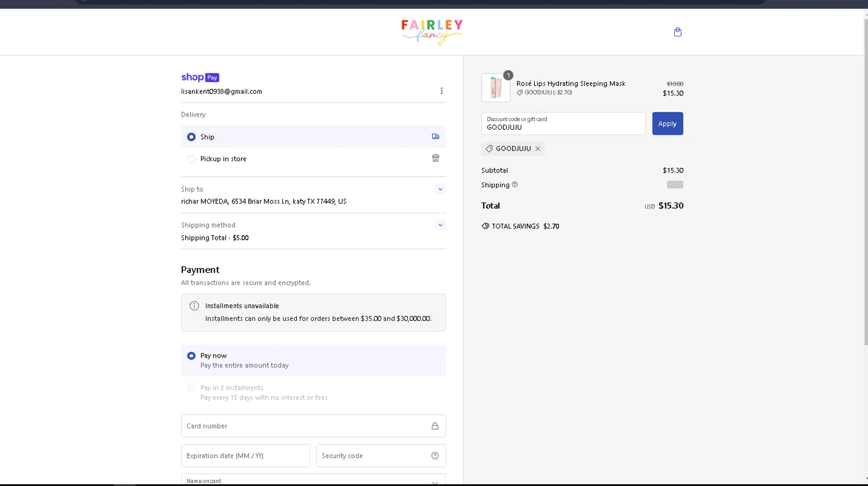Click the Shipping Total $5.00 text
The width and height of the screenshot is (868, 486).
pos(215,238)
